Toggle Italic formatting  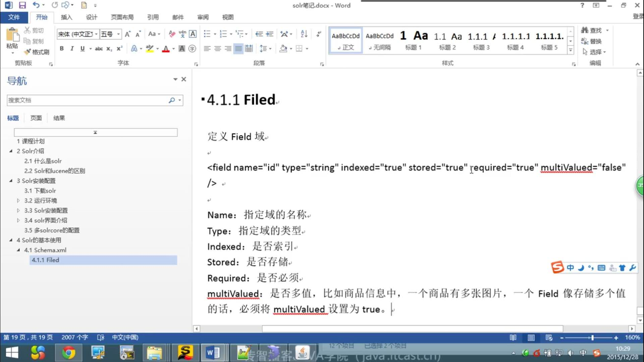pos(72,49)
